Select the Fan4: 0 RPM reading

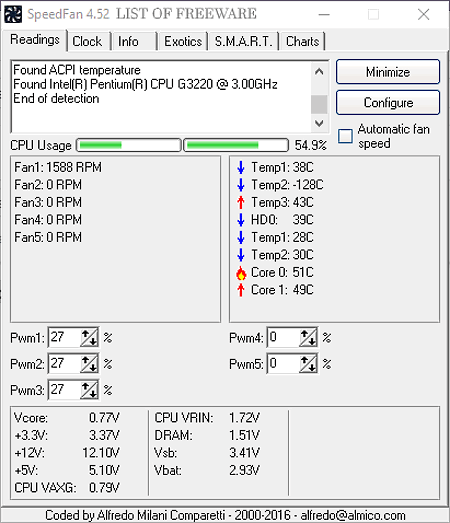[x=48, y=220]
